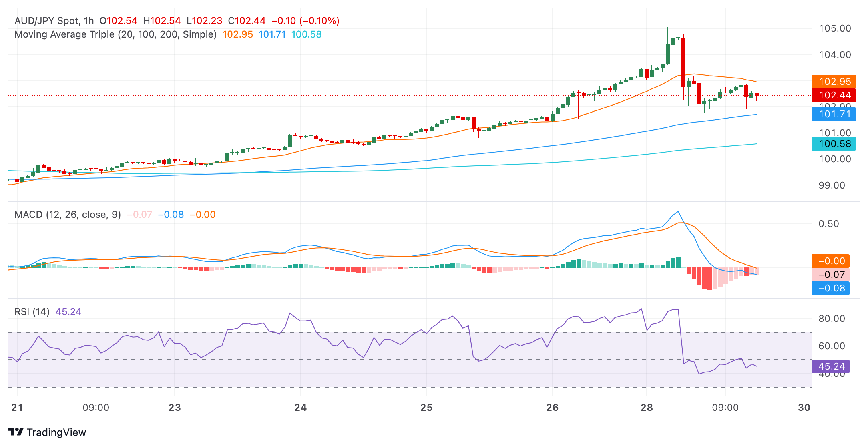Click the RSI value 45.24 in legend

click(x=68, y=312)
